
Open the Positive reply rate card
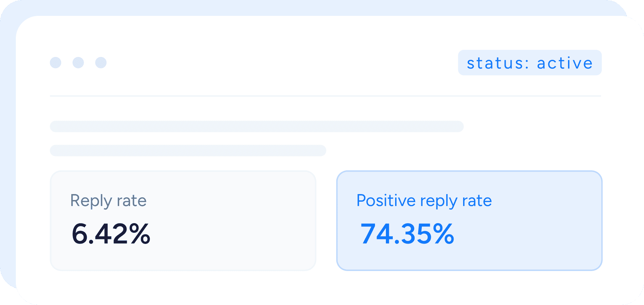click(469, 220)
